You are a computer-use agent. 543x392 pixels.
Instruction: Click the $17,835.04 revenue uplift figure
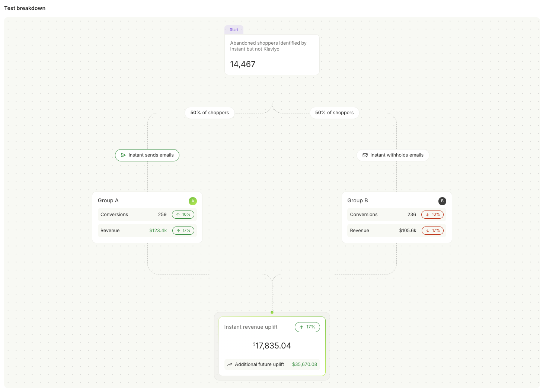coord(272,346)
